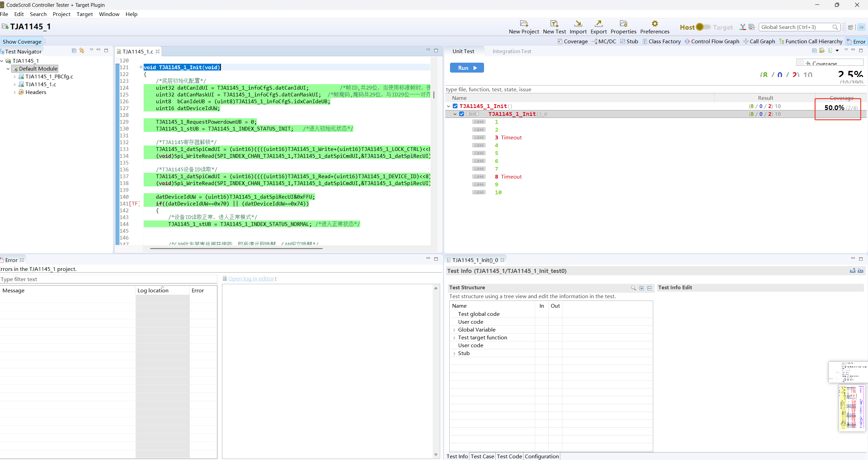The image size is (868, 460).
Task: Open the Control Flow Graph view
Action: click(x=712, y=42)
